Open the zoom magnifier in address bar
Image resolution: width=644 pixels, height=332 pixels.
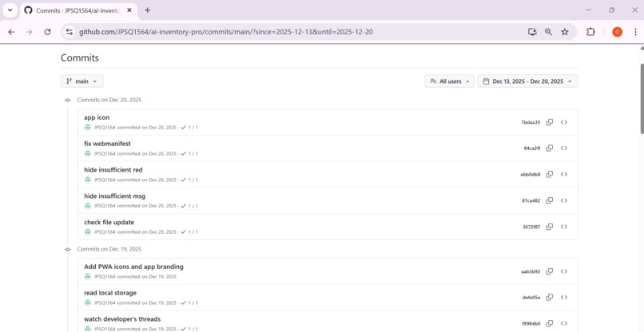[548, 32]
